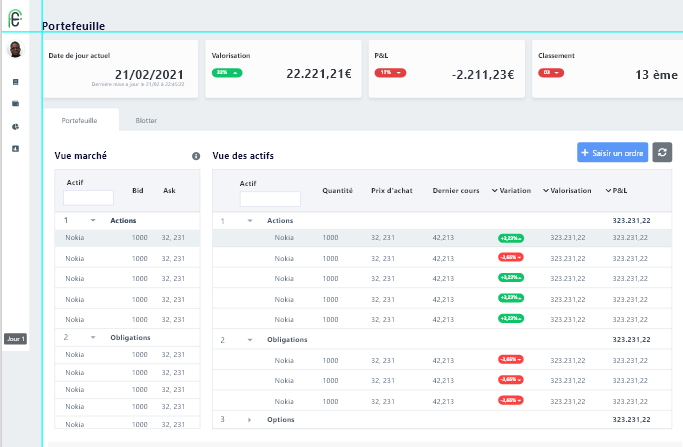This screenshot has height=447, width=683.
Task: Expand the Options group in Vue des actifs
Action: pyautogui.click(x=250, y=419)
